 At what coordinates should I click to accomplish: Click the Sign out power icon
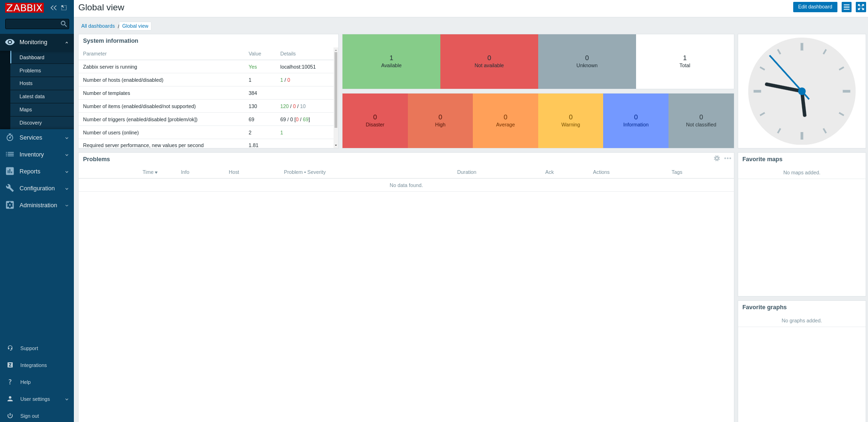pyautogui.click(x=10, y=416)
